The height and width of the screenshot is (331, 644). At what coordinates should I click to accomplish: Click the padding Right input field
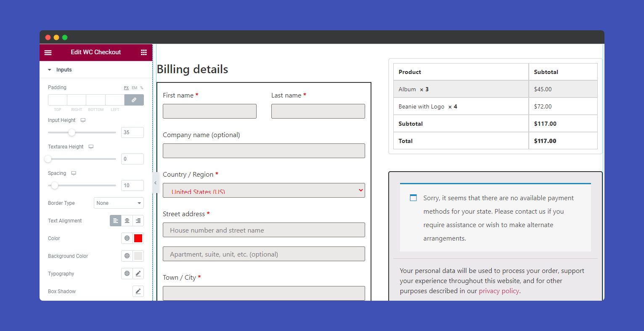pos(77,100)
